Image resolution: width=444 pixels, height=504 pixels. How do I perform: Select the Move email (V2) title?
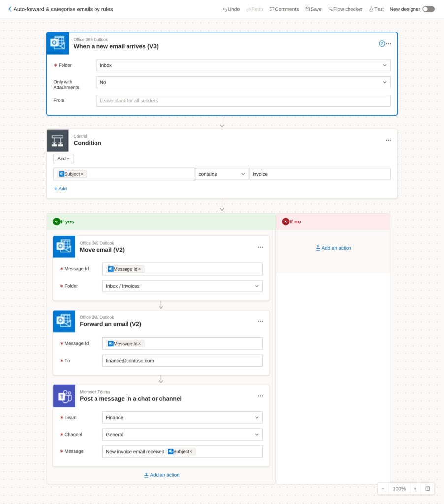[x=102, y=250]
